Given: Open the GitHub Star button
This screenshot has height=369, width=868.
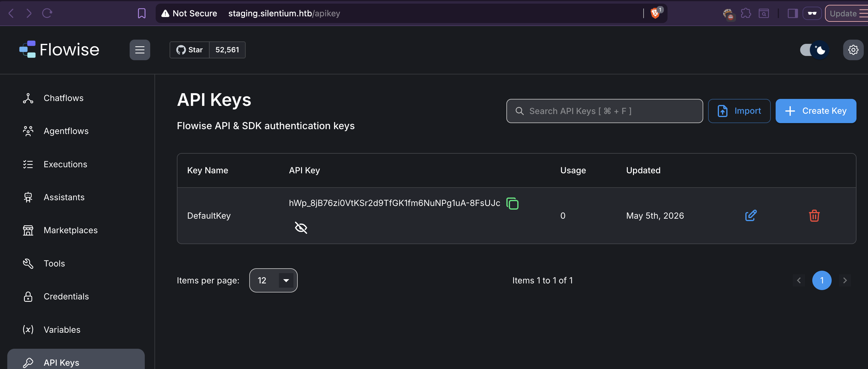Looking at the screenshot, I should (x=189, y=50).
